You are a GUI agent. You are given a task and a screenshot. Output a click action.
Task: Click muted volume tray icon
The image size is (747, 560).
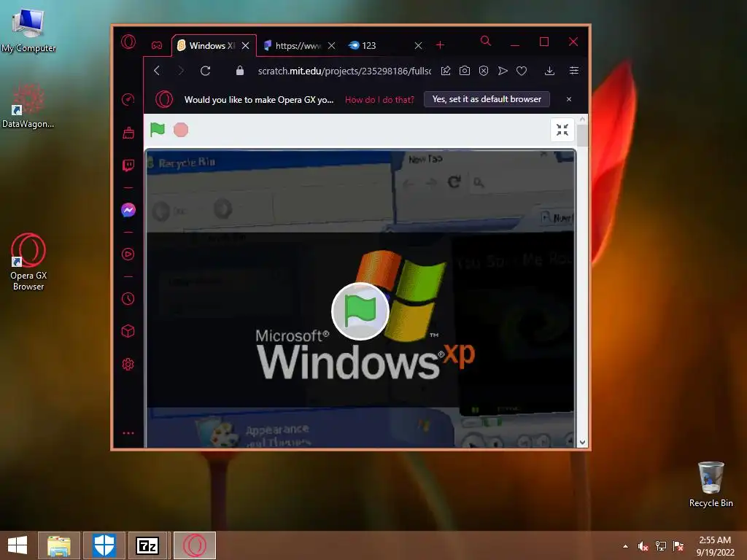[643, 546]
